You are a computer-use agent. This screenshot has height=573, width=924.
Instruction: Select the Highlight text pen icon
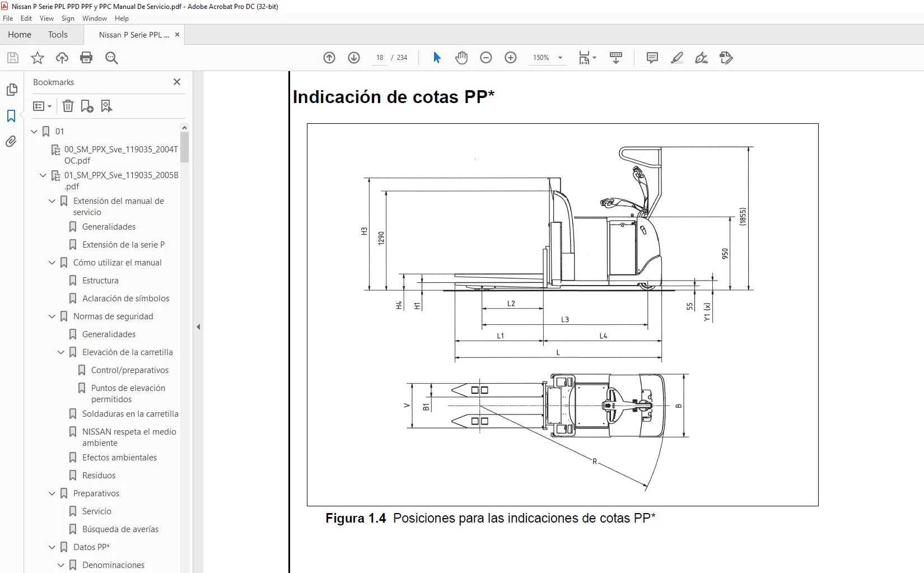coord(677,58)
